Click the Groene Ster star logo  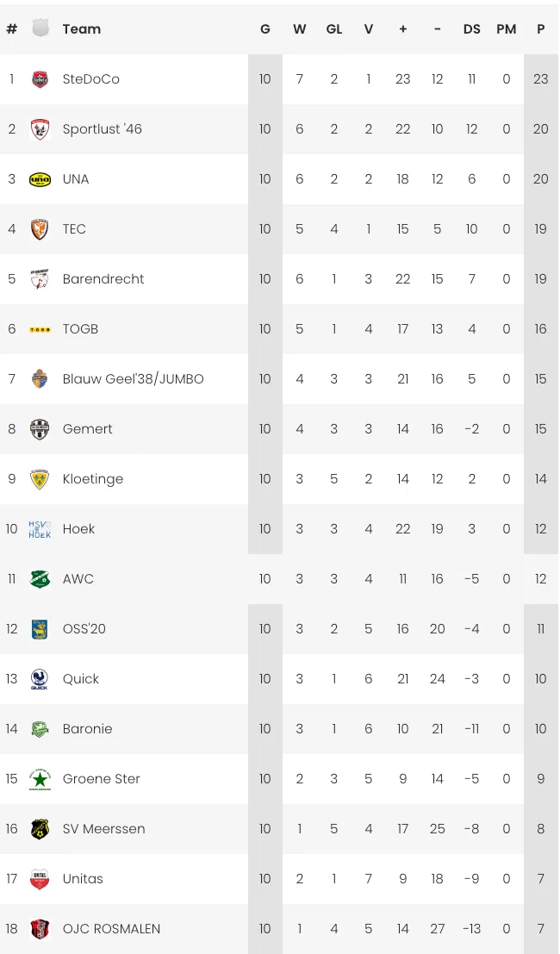click(40, 779)
